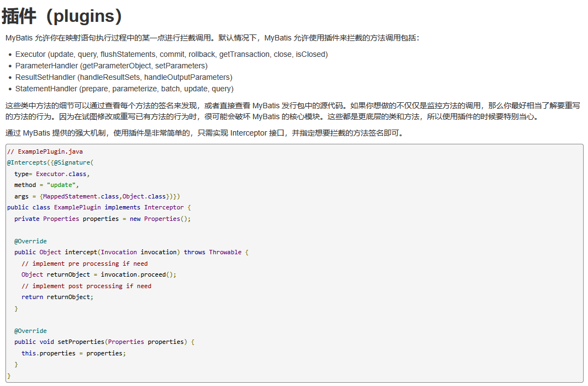Click the paragraph starting '通过 MyBatis 提供的强大机制'
The height and width of the screenshot is (386, 588).
click(x=205, y=133)
